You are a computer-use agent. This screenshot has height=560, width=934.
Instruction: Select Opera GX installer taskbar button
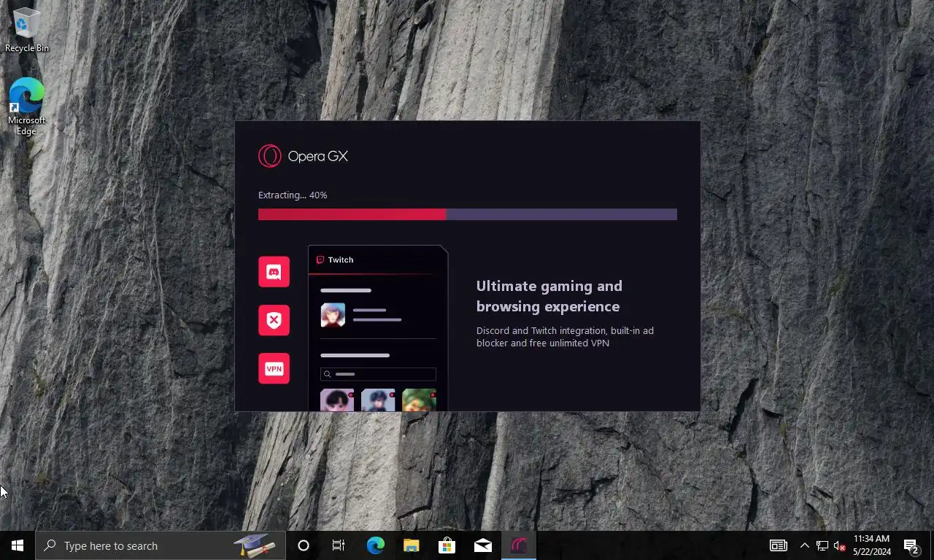519,545
